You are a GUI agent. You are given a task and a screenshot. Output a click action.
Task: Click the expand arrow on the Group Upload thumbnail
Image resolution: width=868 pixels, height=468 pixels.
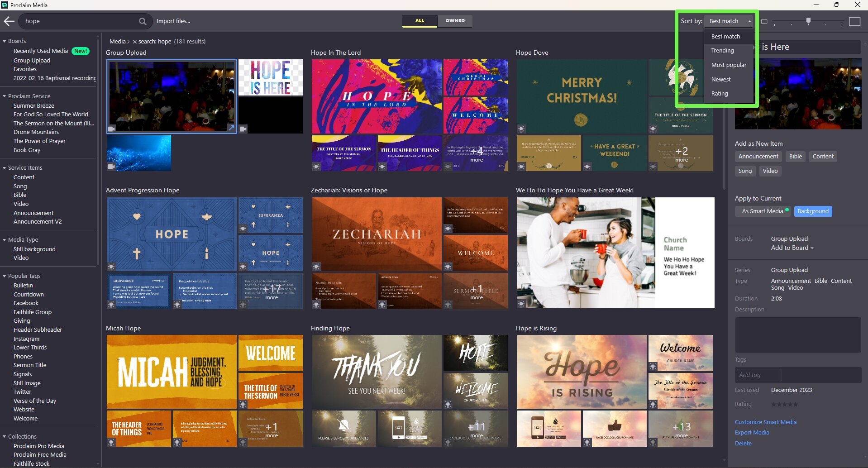(x=231, y=128)
